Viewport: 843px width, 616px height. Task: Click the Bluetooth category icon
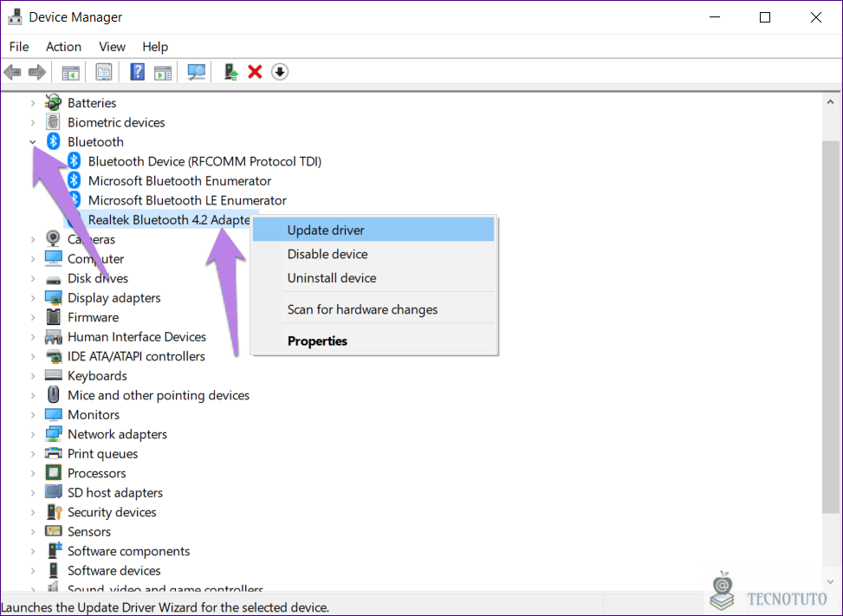coord(53,141)
